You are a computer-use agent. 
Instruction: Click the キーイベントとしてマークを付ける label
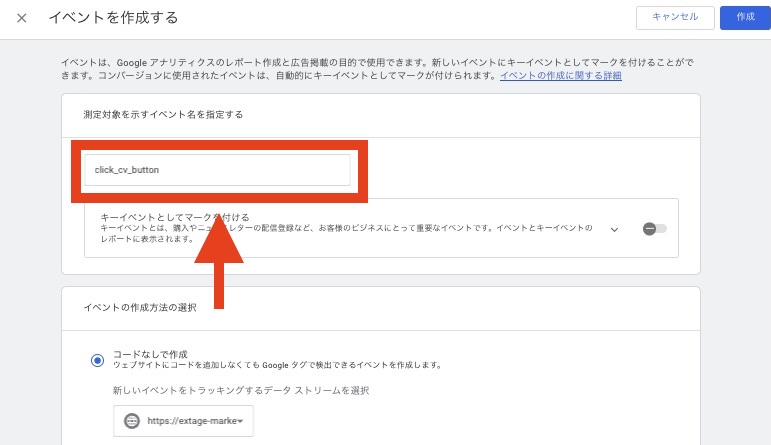175,217
